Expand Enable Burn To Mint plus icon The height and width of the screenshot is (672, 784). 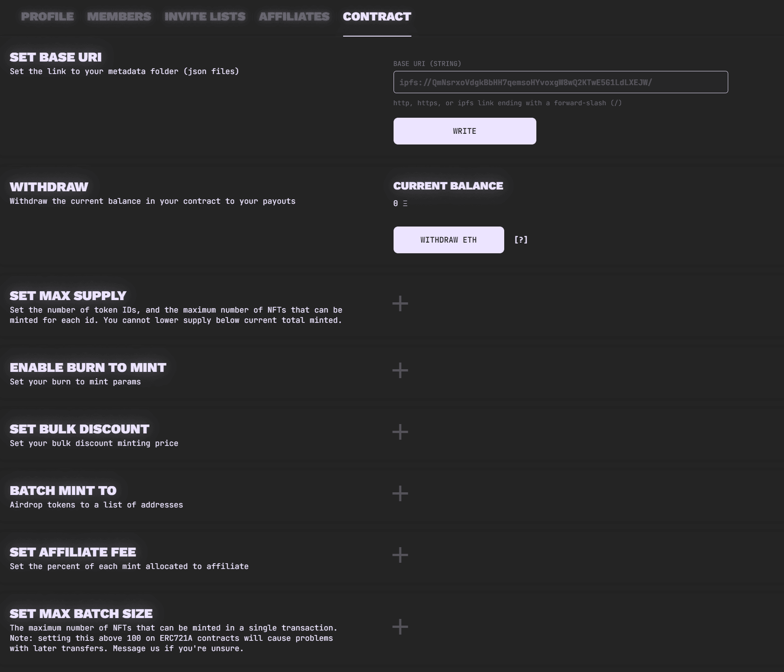(x=400, y=371)
